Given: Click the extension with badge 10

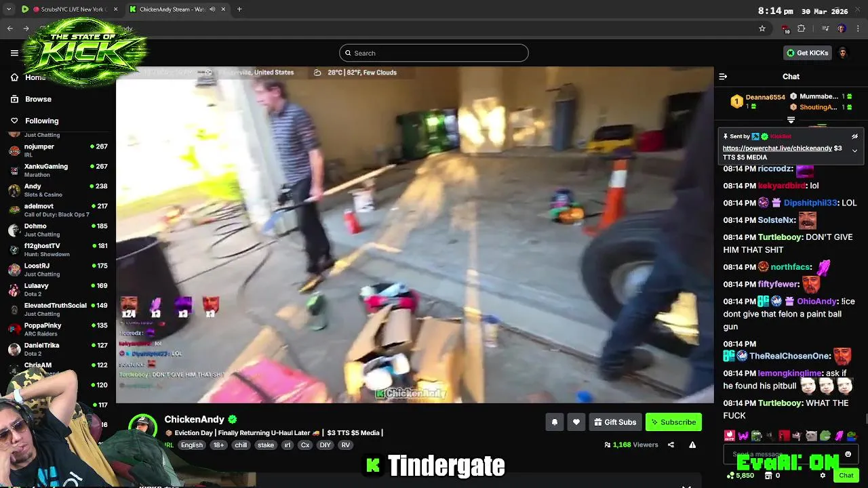Looking at the screenshot, I should (785, 29).
